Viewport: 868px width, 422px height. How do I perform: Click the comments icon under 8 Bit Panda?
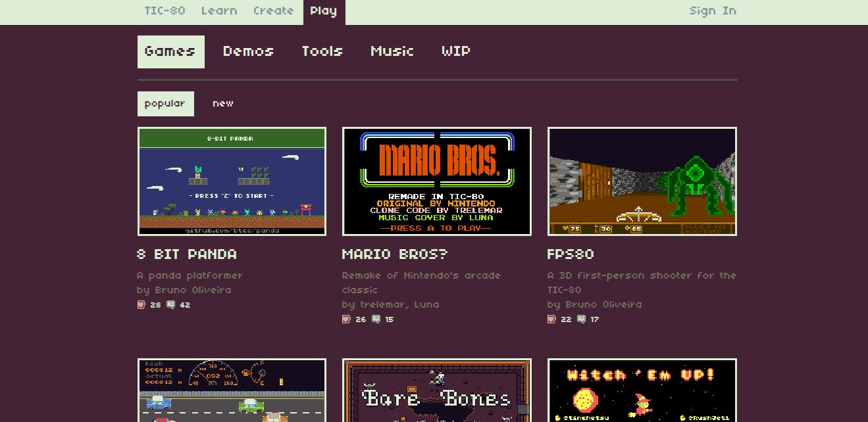(171, 305)
